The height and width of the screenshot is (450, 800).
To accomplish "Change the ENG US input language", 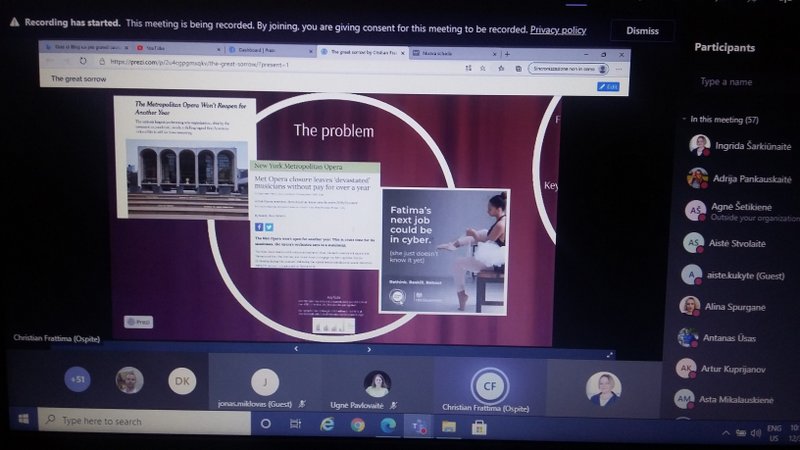I will point(774,433).
